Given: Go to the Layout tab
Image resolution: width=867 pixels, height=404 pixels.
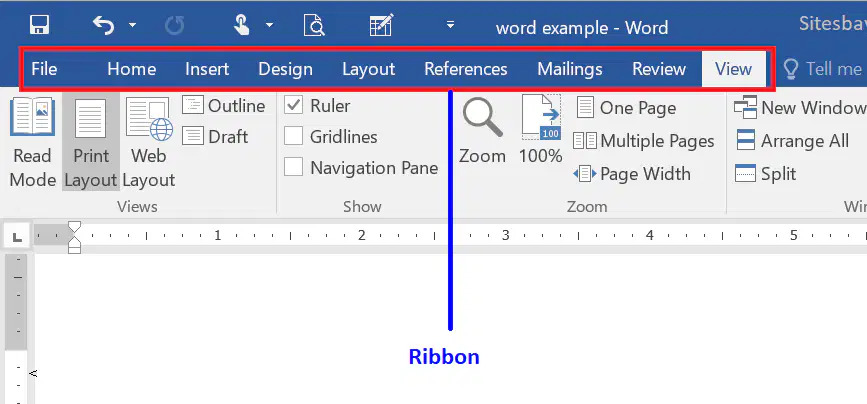Looking at the screenshot, I should pyautogui.click(x=369, y=69).
